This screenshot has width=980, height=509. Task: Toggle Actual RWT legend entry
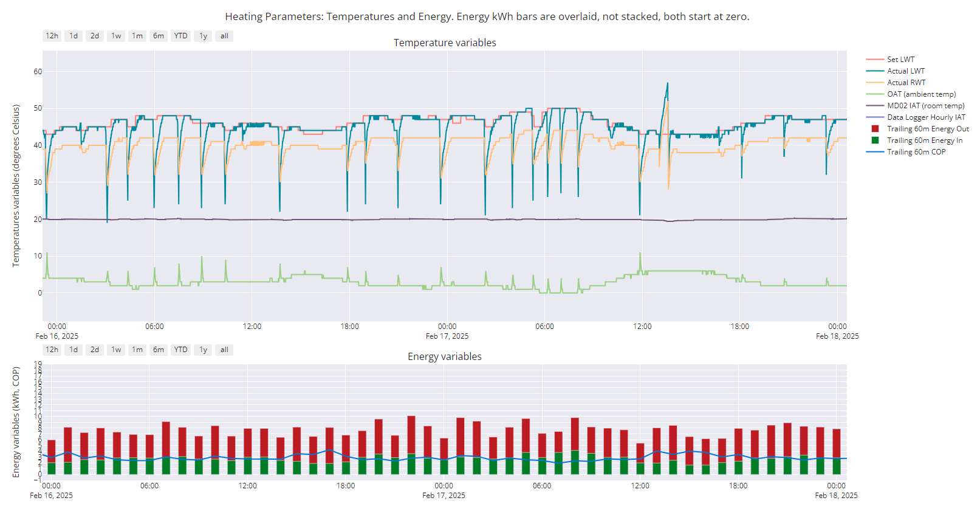[906, 83]
